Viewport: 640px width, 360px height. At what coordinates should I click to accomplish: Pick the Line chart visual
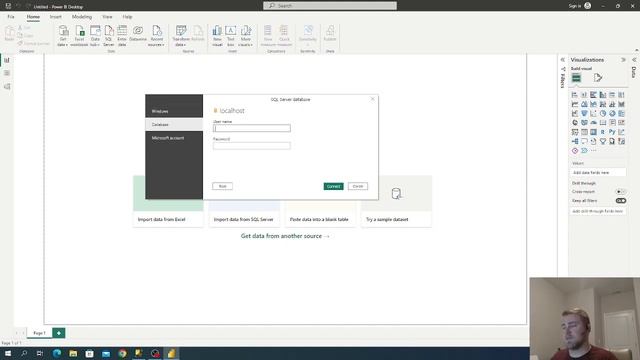point(575,104)
